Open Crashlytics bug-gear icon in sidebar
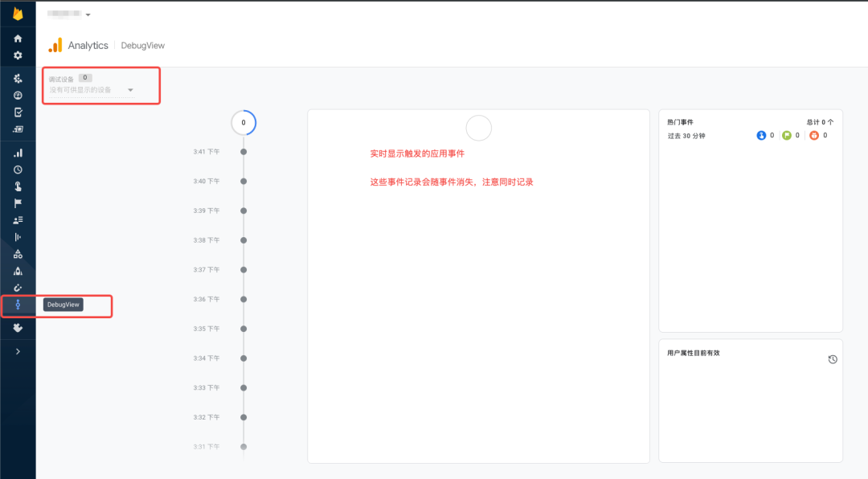Image resolution: width=868 pixels, height=479 pixels. [18, 79]
